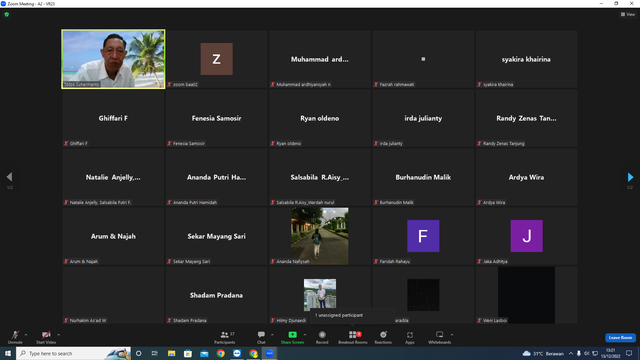This screenshot has height=360, width=640.
Task: Open the View layout menu
Action: pyautogui.click(x=628, y=14)
